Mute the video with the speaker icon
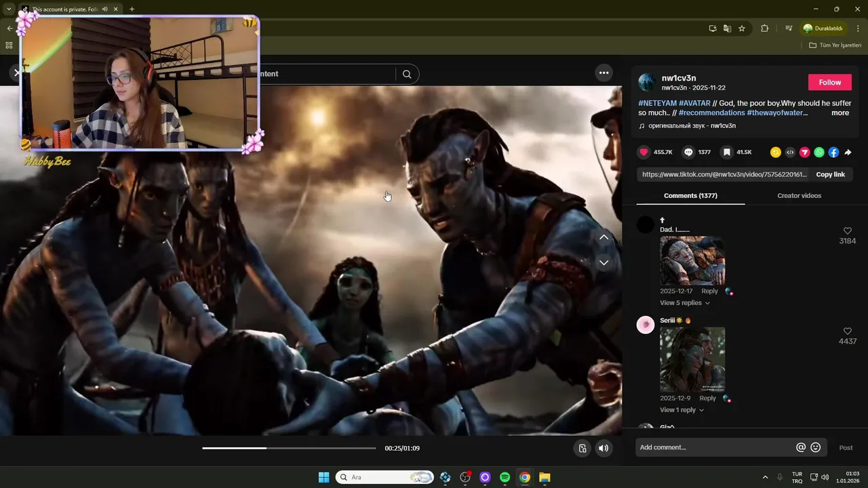 (x=604, y=448)
